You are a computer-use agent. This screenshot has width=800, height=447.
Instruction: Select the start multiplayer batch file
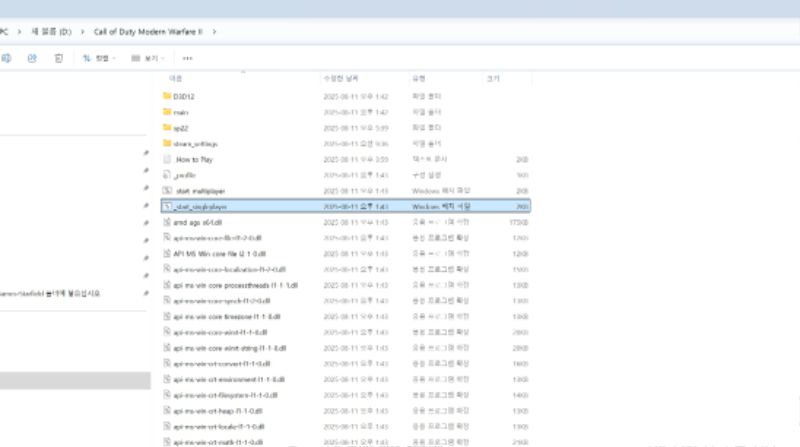click(202, 190)
